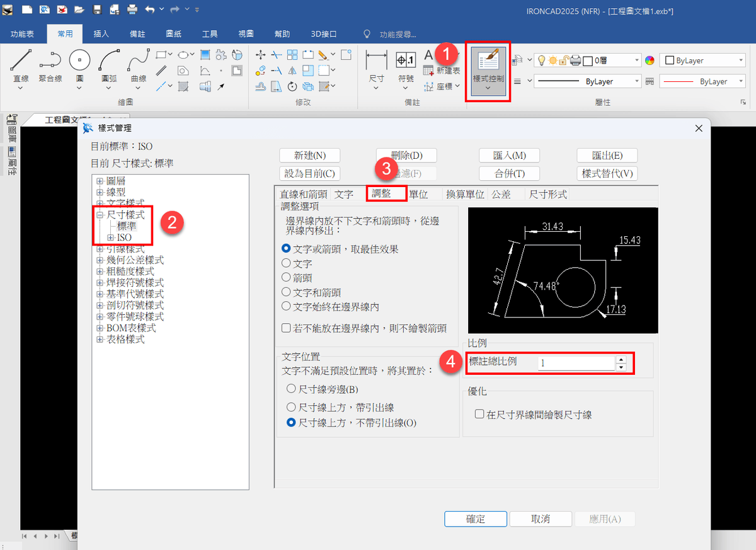Expand the ISO node under 尺寸樣式

tap(111, 238)
